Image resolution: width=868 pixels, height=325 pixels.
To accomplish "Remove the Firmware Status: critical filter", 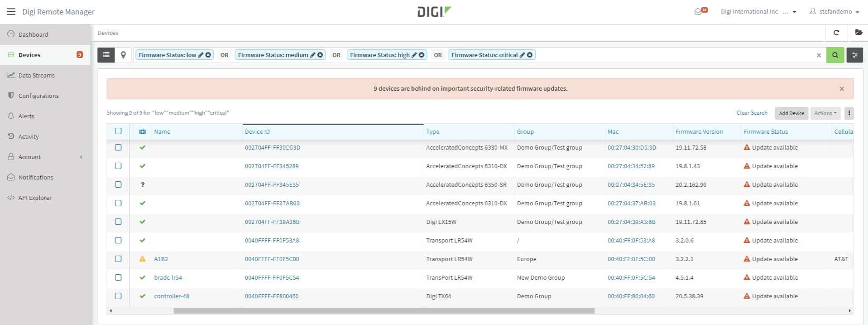I will (x=530, y=55).
